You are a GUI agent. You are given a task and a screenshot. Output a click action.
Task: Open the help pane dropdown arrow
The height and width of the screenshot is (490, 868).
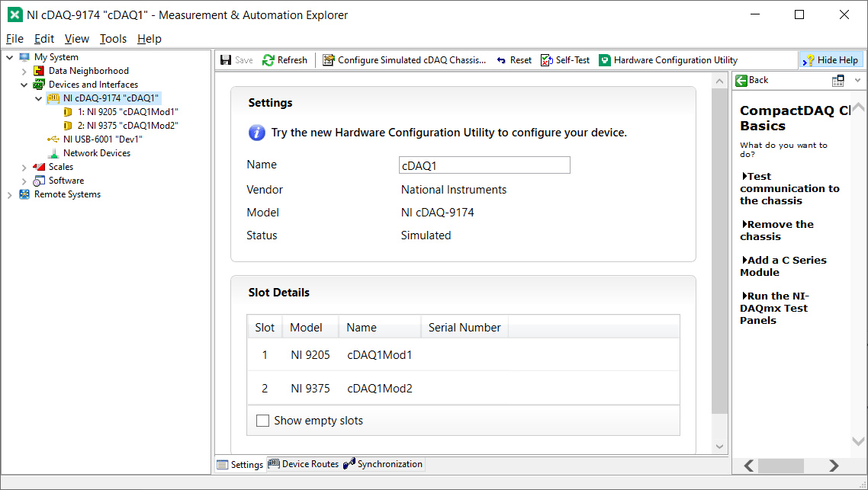[x=856, y=79]
